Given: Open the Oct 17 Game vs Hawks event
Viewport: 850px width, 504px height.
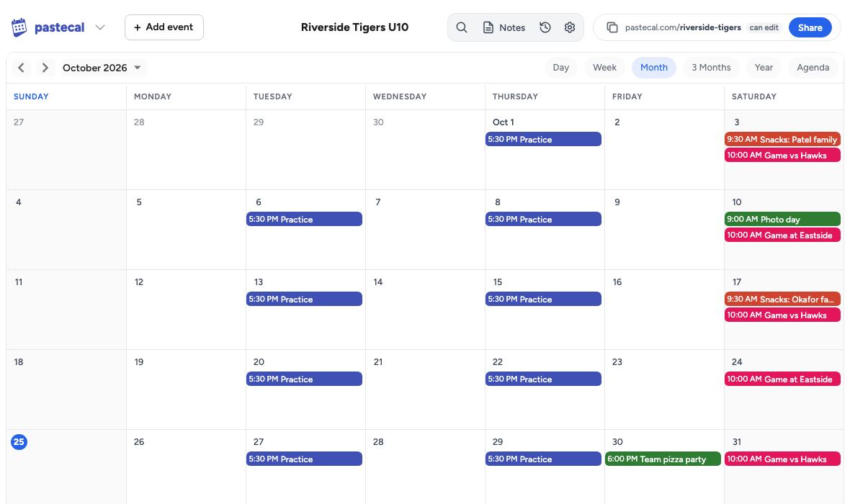Looking at the screenshot, I should coord(782,315).
